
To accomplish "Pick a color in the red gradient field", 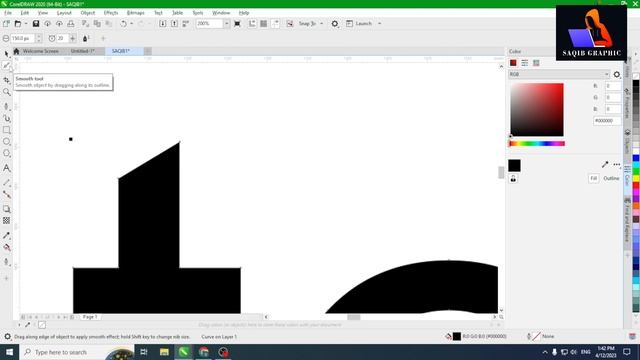I will coord(537,109).
